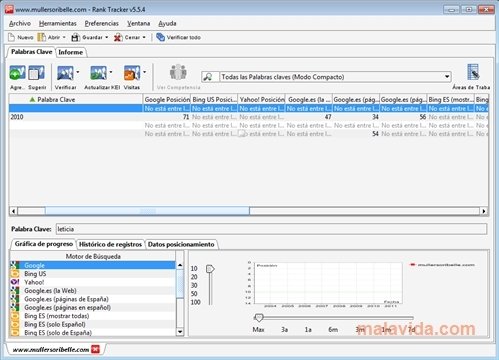Sort by Yahoo! Posición column header

(x=262, y=99)
